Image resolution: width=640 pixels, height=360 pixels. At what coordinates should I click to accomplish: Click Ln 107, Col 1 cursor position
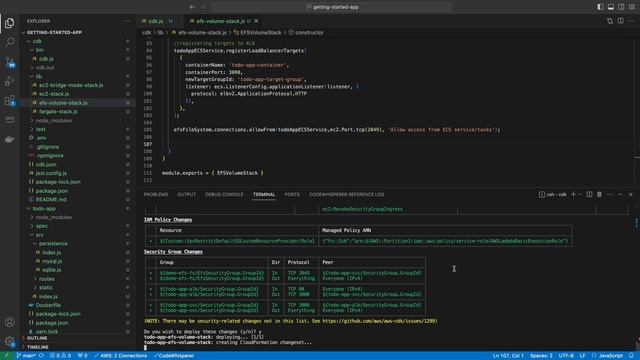508,356
